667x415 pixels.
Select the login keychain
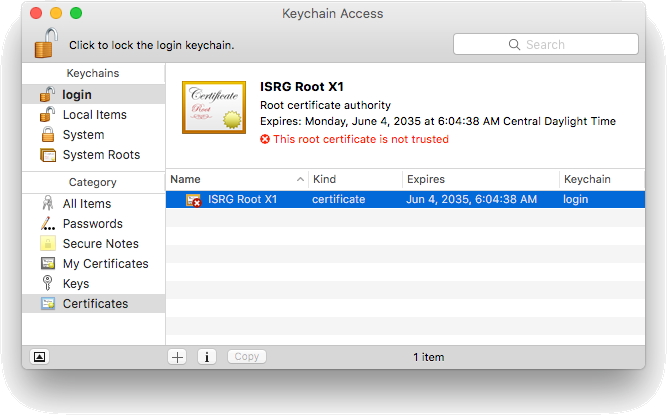94,94
